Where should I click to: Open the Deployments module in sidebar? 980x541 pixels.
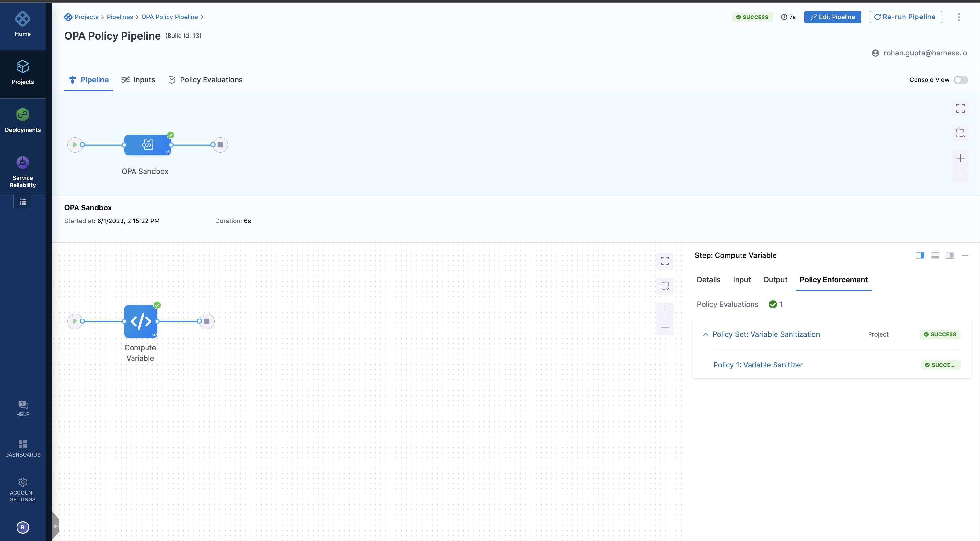click(22, 120)
